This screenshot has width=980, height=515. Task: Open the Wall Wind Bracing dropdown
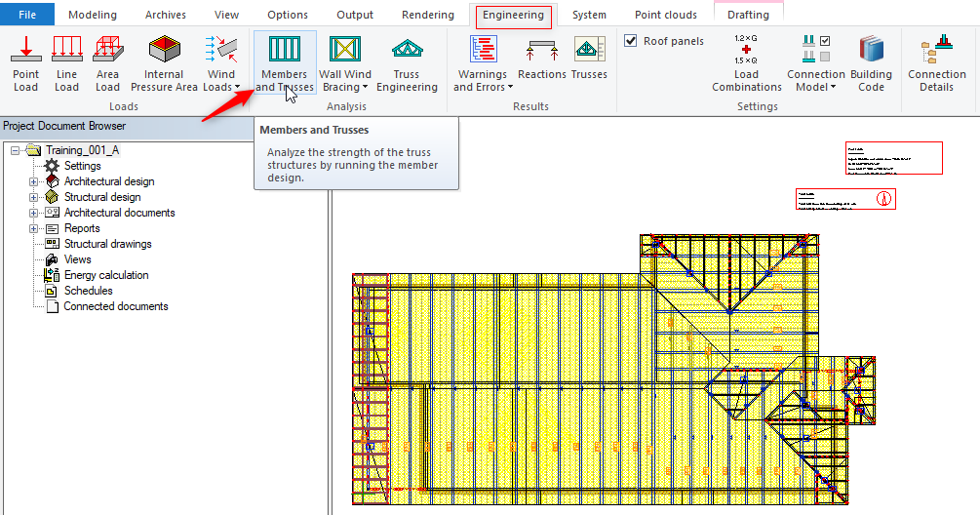[345, 87]
